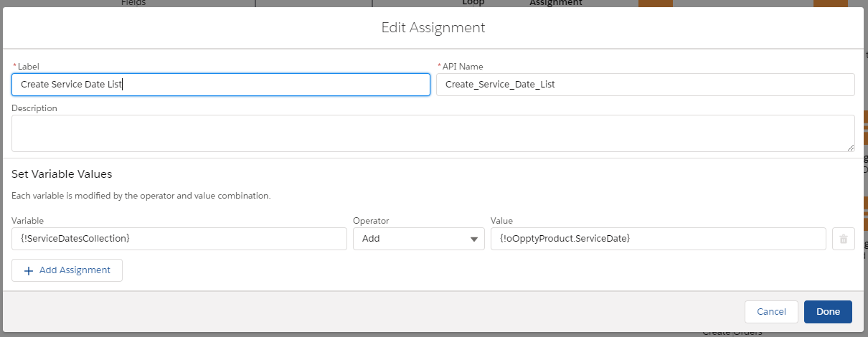Click the orange element icon above API Name
Viewport: 868px width, 337px height.
point(655,4)
